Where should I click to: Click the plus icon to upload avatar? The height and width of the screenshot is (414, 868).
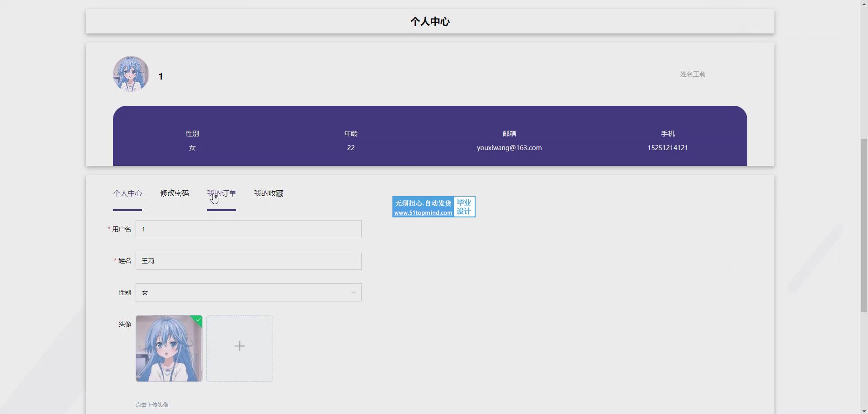240,346
